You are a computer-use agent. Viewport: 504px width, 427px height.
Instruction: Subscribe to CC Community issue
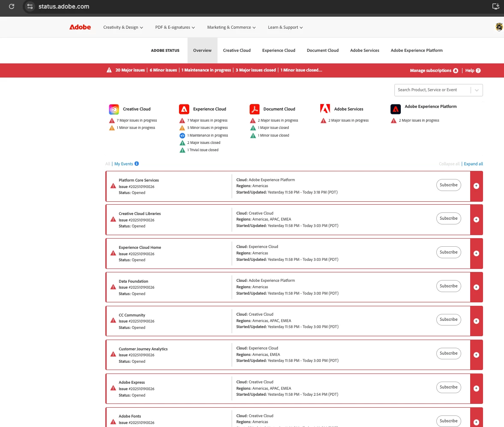pos(448,319)
